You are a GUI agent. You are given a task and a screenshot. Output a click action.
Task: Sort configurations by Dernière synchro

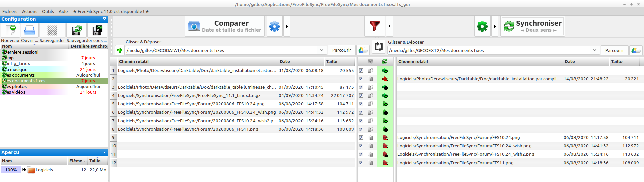coord(89,46)
